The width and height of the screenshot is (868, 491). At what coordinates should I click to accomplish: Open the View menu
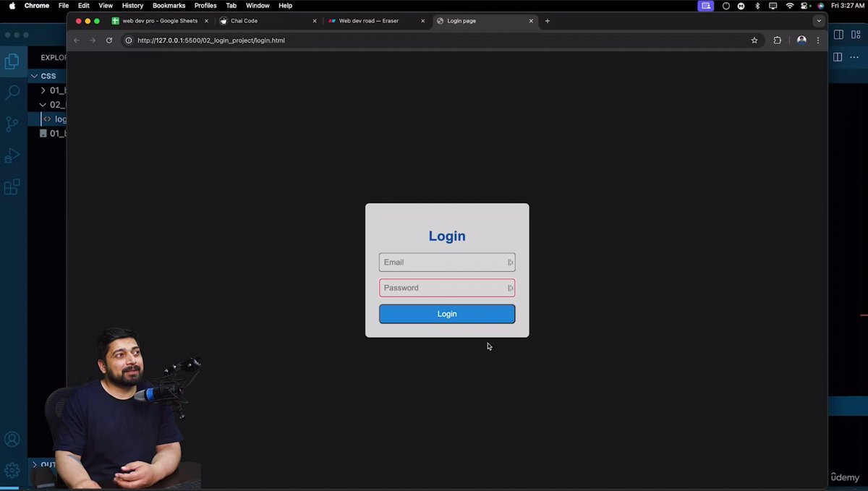coord(106,6)
